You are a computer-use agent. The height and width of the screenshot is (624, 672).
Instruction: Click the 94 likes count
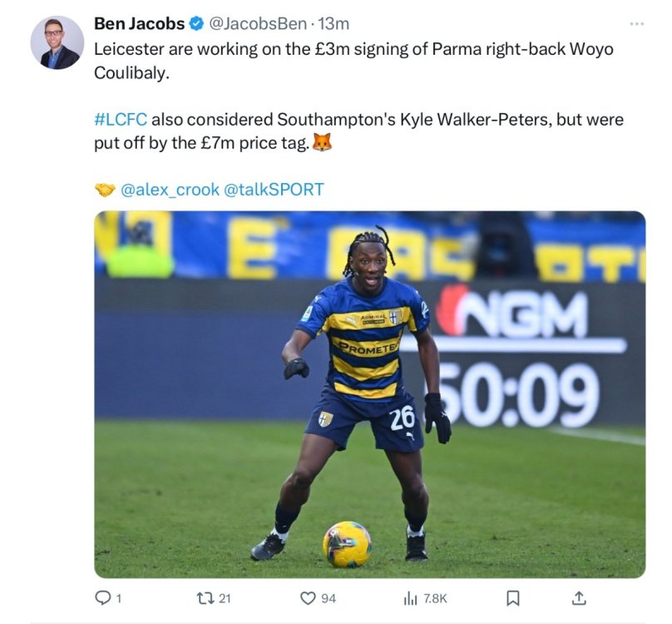click(x=329, y=598)
